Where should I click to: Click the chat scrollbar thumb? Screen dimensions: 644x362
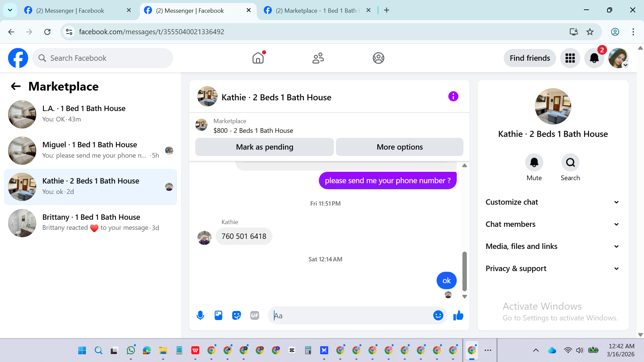point(464,271)
